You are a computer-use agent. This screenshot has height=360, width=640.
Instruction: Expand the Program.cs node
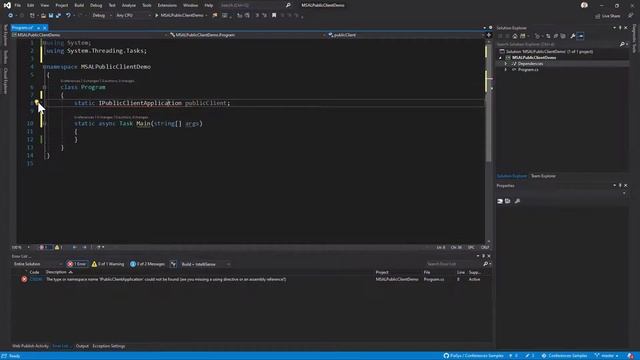tap(506, 70)
